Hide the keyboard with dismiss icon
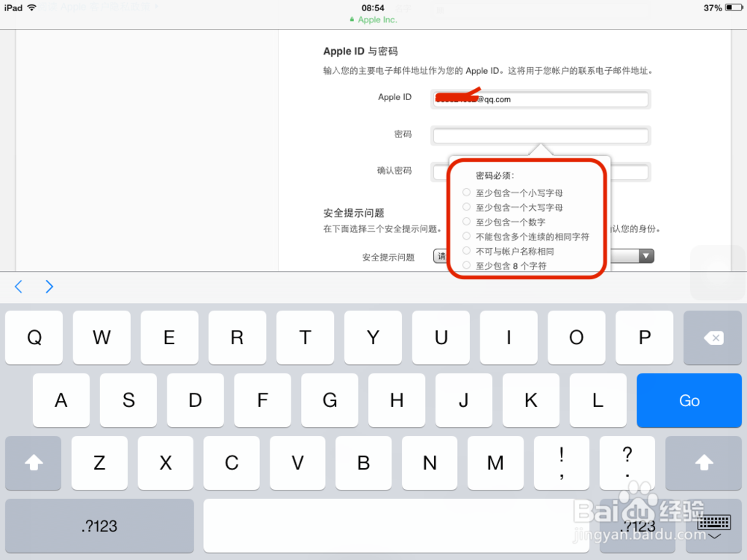Viewport: 747px width, 560px height. (x=714, y=526)
